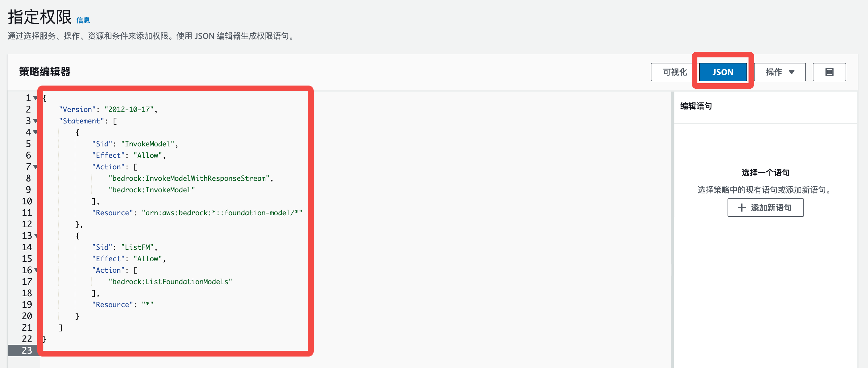Collapse the Action array fold at line 7
The height and width of the screenshot is (368, 868).
[35, 167]
